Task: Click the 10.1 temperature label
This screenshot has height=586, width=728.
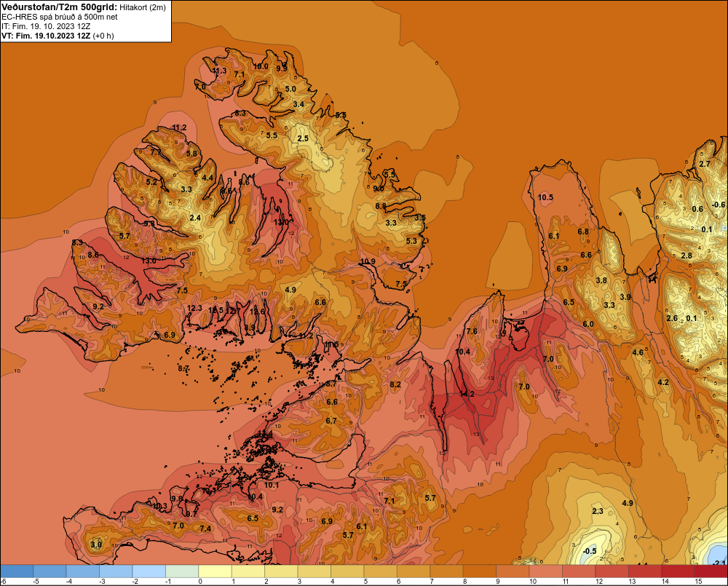Action: click(272, 486)
